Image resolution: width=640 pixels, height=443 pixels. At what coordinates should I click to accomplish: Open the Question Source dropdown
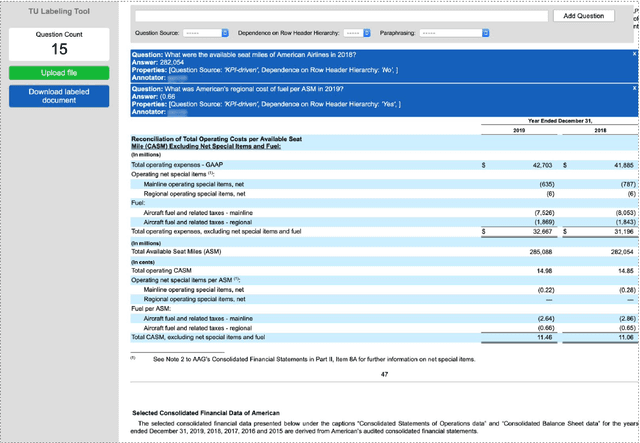[206, 33]
